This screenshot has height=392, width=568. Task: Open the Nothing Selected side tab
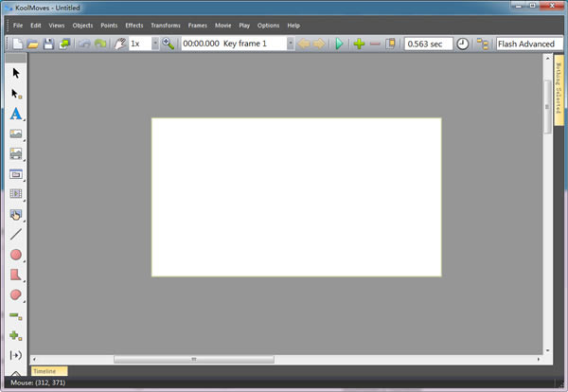pyautogui.click(x=559, y=89)
